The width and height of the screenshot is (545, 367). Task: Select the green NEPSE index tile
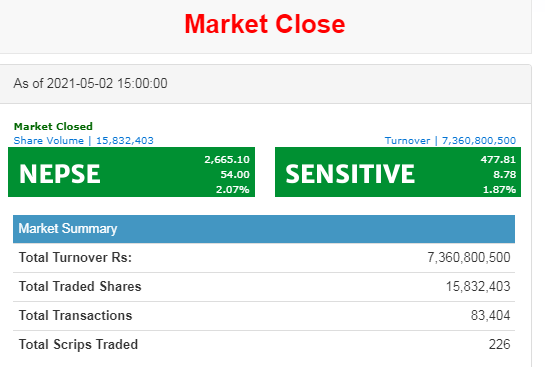(x=131, y=172)
